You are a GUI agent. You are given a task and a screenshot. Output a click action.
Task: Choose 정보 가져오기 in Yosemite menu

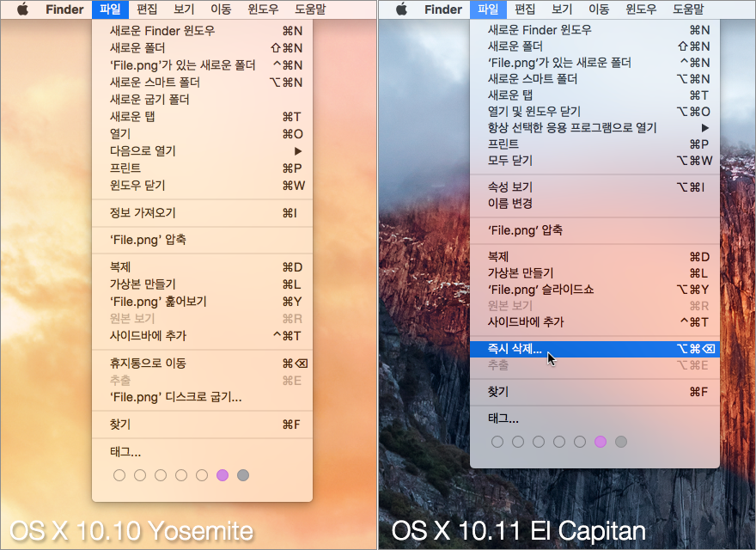(202, 213)
